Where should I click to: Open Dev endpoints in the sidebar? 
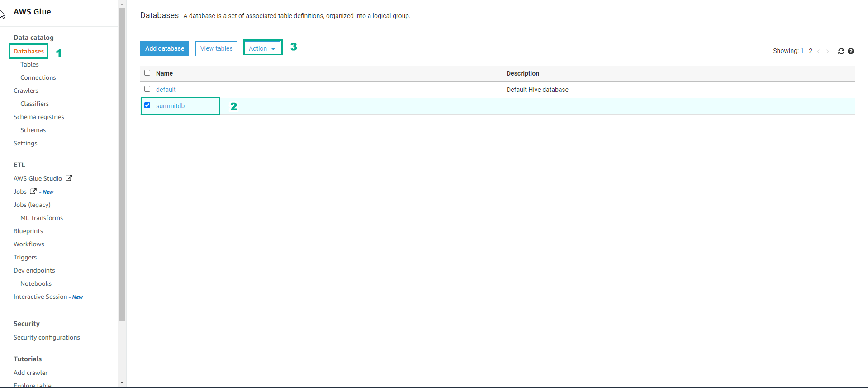[x=34, y=270]
